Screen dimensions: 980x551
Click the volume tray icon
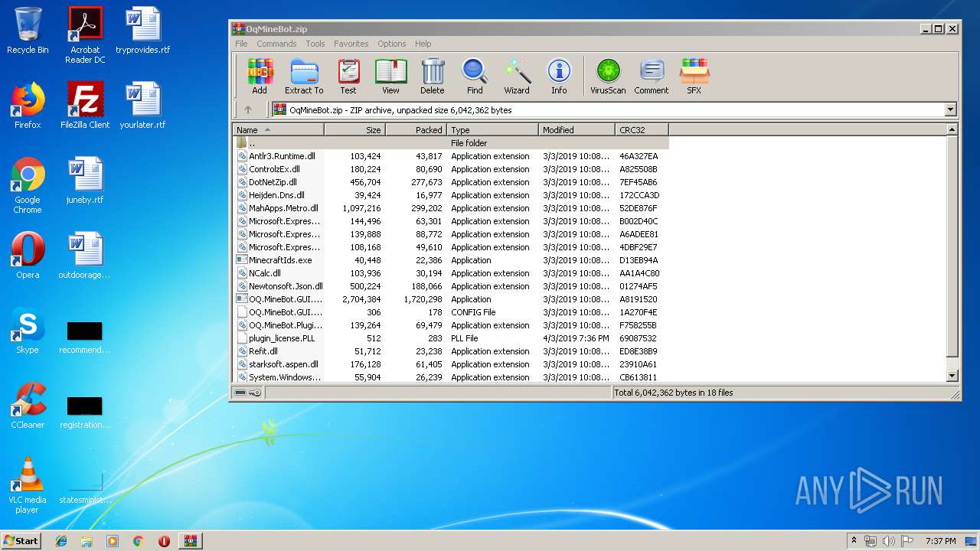(x=888, y=541)
